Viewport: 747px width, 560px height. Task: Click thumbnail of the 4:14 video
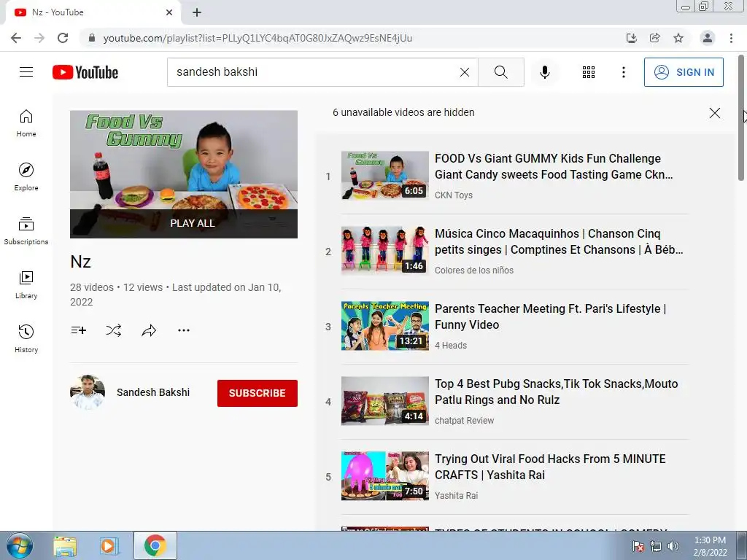(385, 401)
